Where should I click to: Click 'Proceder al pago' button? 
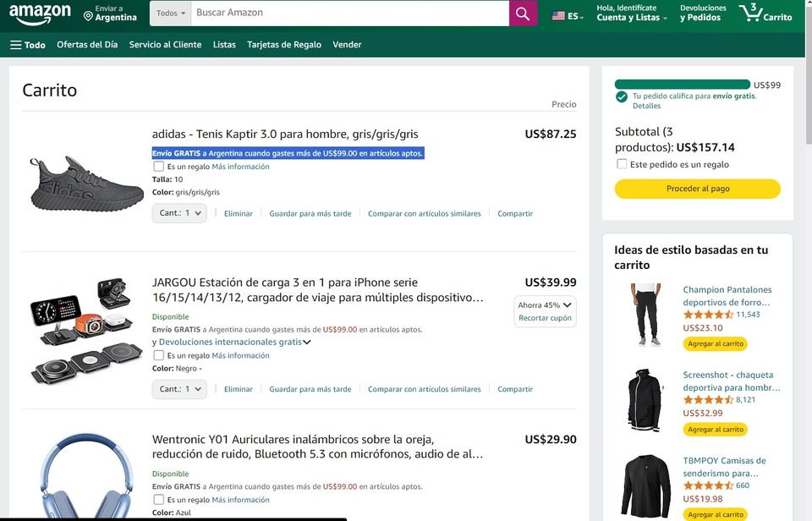[x=698, y=189]
